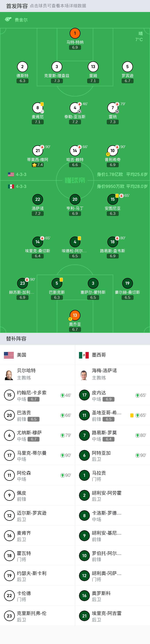The image size is (150, 644).
Task: Open 蒂莫西-维阿 number 21 player icon
Action: (x=38, y=150)
